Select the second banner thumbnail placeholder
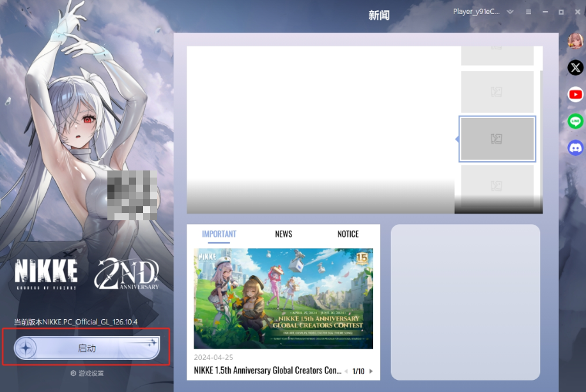The width and height of the screenshot is (586, 392). 497,92
